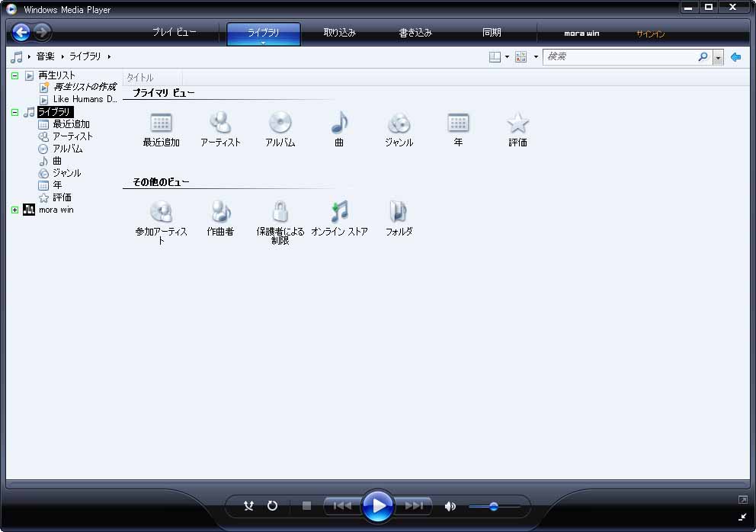Select 最近追加 in the library tree
The width and height of the screenshot is (756, 532).
(71, 124)
